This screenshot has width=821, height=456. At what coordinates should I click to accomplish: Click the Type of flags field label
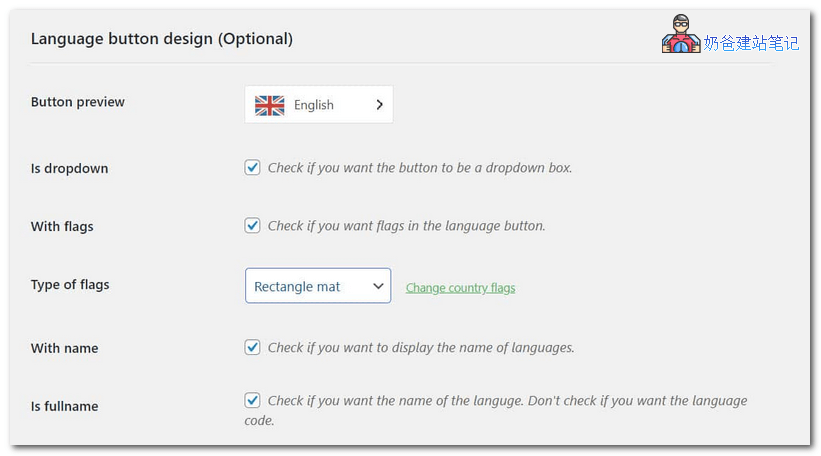pyautogui.click(x=70, y=285)
